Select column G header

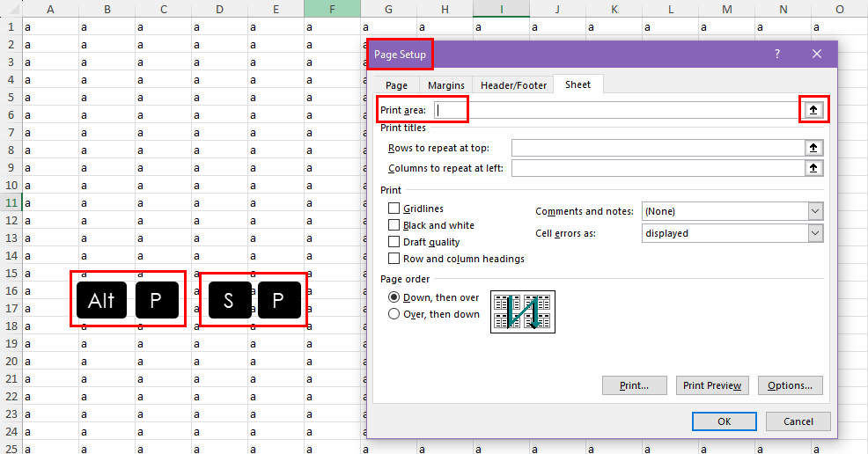(x=388, y=9)
